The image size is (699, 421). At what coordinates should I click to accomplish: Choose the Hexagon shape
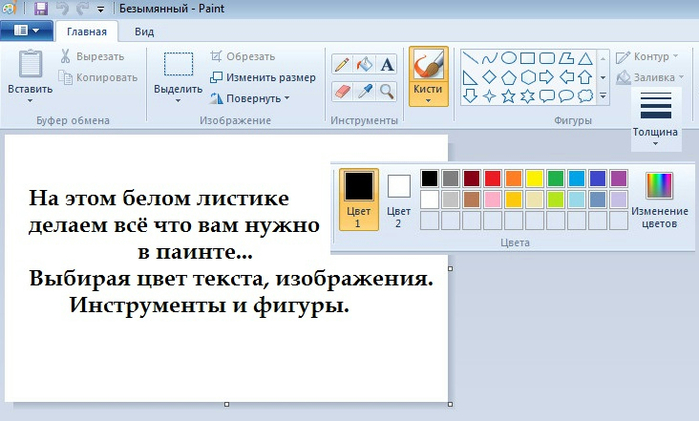pos(528,77)
